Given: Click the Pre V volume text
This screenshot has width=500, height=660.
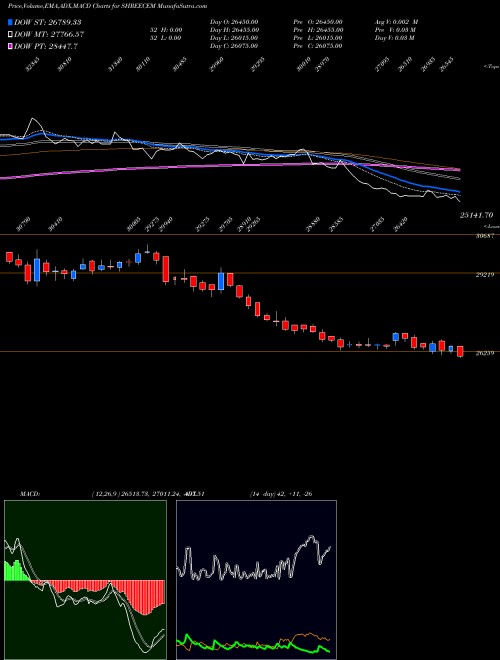Looking at the screenshot, I should (395, 30).
